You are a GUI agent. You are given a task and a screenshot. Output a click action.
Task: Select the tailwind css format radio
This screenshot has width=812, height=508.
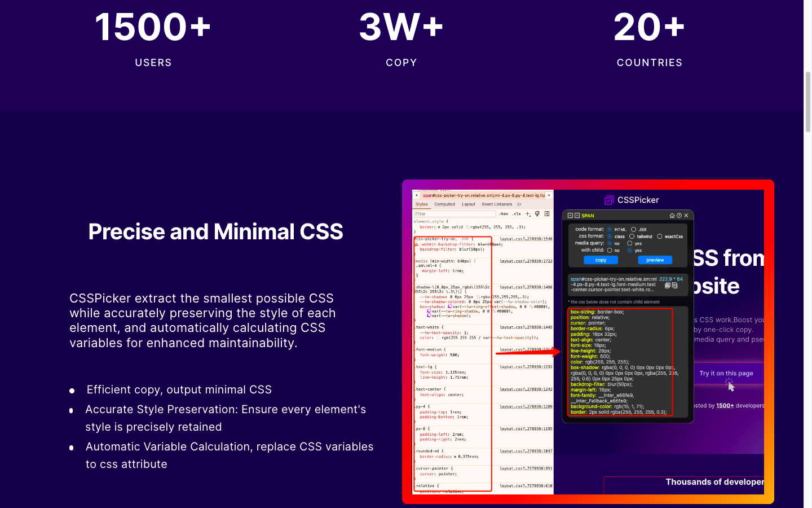tap(632, 237)
